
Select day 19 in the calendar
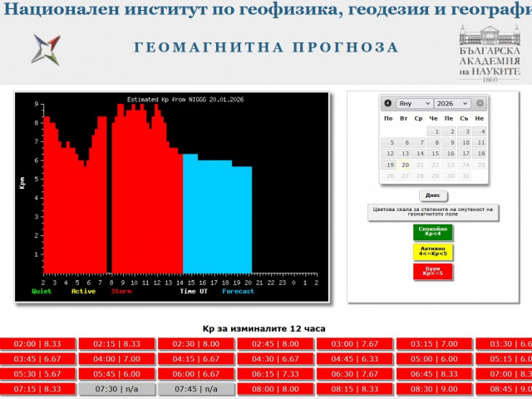click(x=388, y=165)
